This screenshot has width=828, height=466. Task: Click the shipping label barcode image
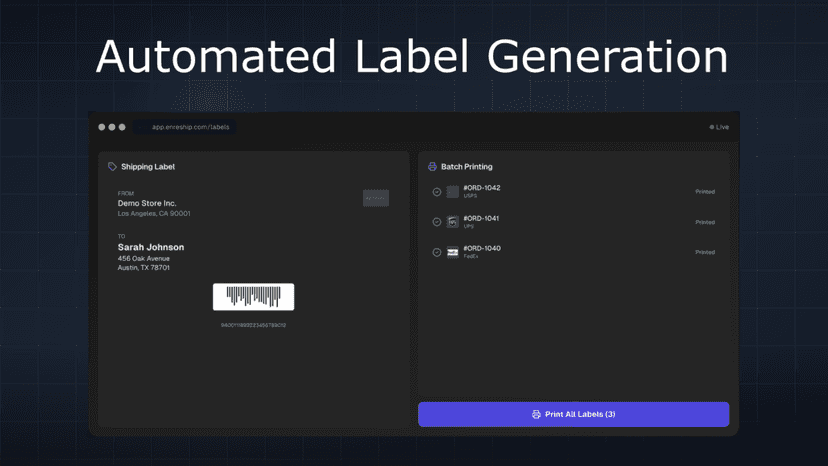tap(253, 297)
